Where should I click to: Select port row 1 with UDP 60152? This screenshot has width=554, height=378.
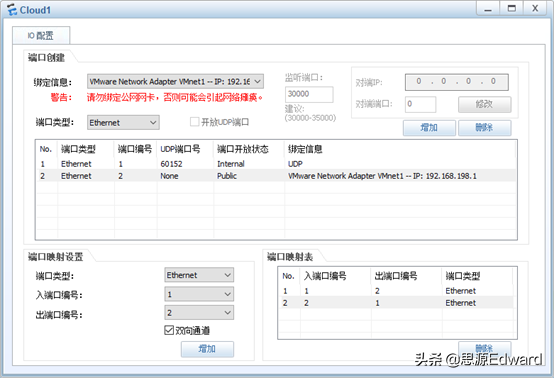tap(276, 164)
